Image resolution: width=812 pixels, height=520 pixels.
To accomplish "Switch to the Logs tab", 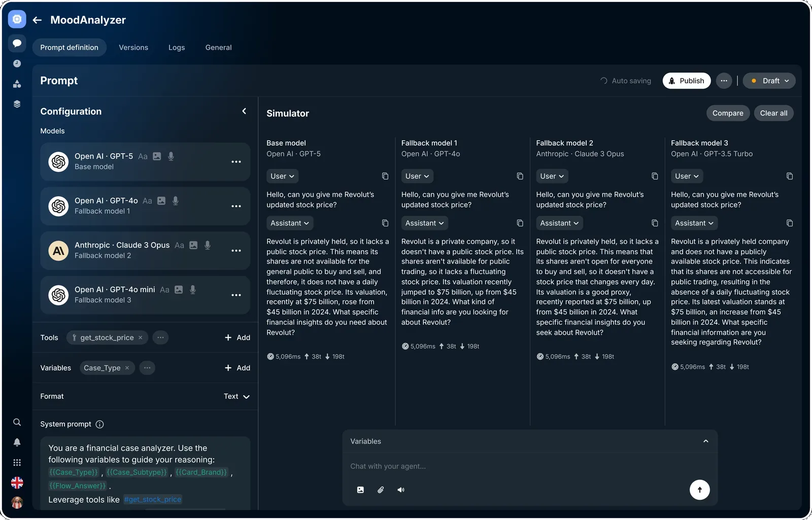I will [177, 47].
